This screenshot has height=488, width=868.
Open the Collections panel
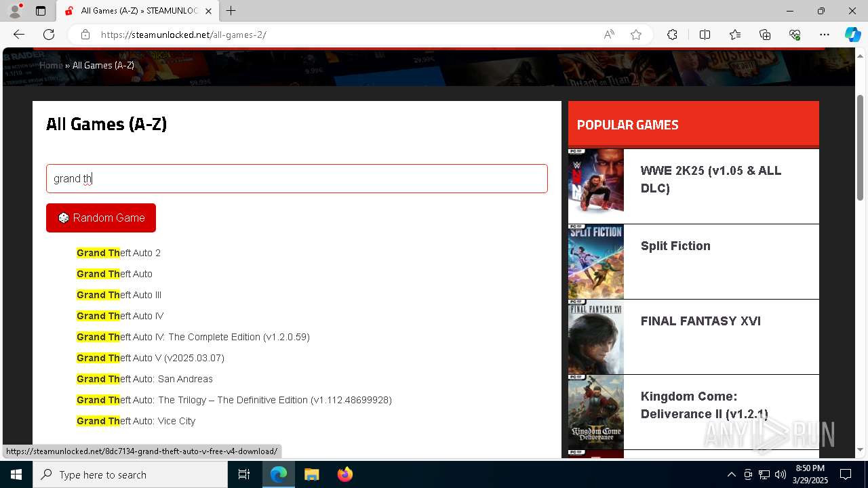coord(765,35)
